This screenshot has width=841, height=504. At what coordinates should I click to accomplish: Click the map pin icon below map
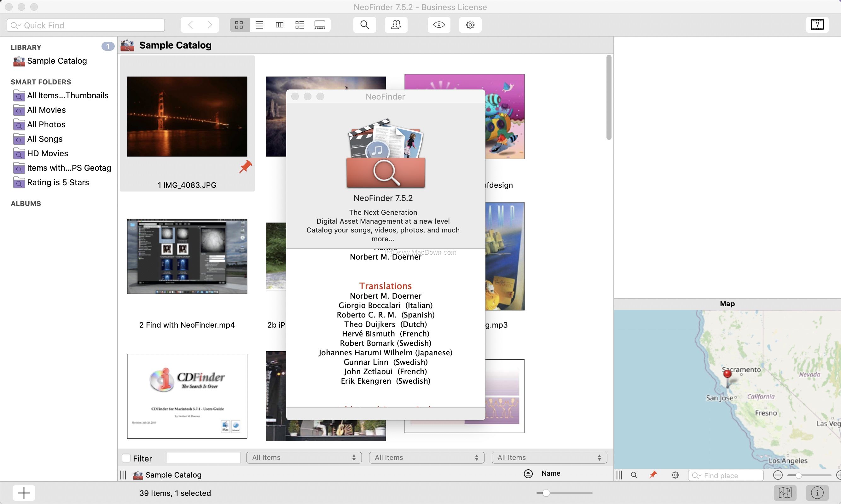point(653,475)
